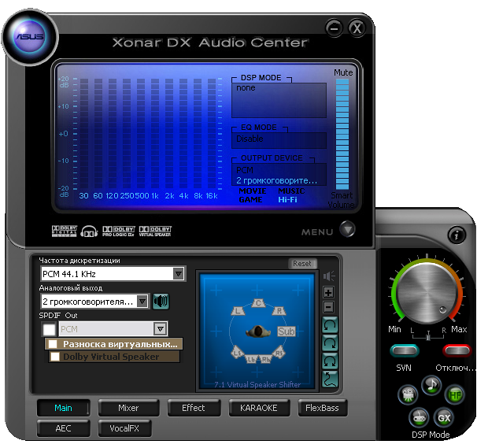Click the third rotation arrow button
Viewport: 477px width, 448px height.
[330, 361]
